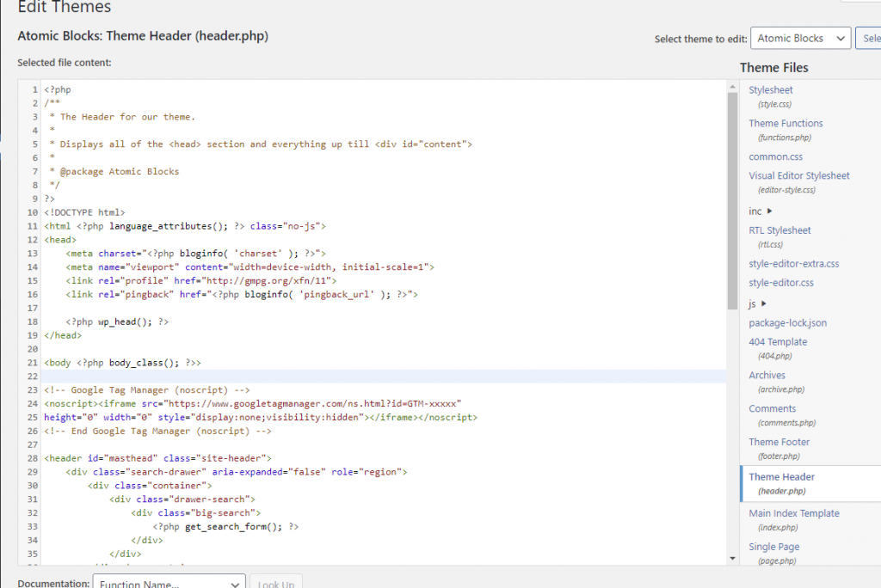Open the 404 Template file

click(778, 342)
